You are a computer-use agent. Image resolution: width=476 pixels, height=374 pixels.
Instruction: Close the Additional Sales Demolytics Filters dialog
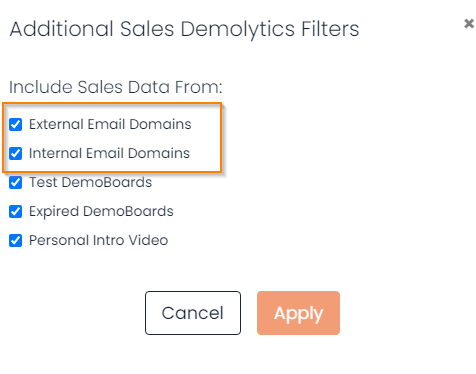click(469, 24)
